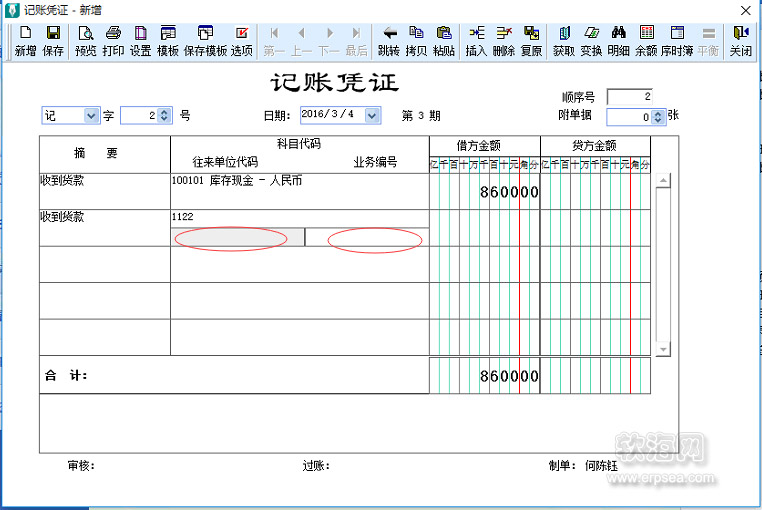Increase voucher number stepper

164,112
